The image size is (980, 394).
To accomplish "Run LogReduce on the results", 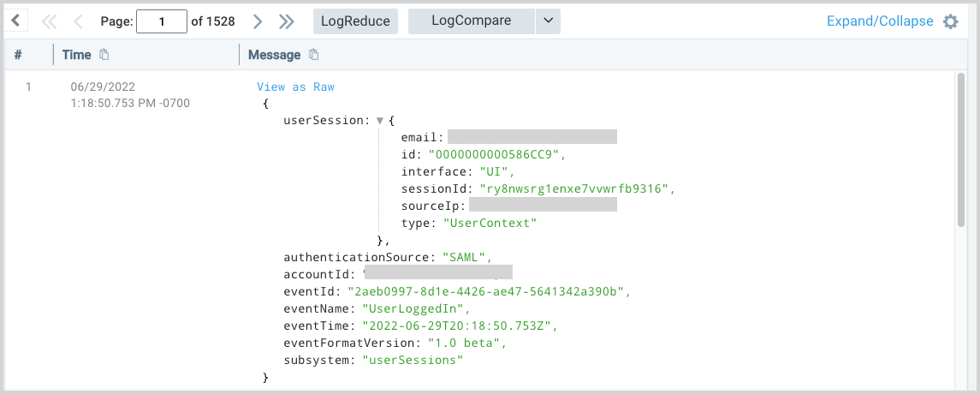I will (x=355, y=21).
